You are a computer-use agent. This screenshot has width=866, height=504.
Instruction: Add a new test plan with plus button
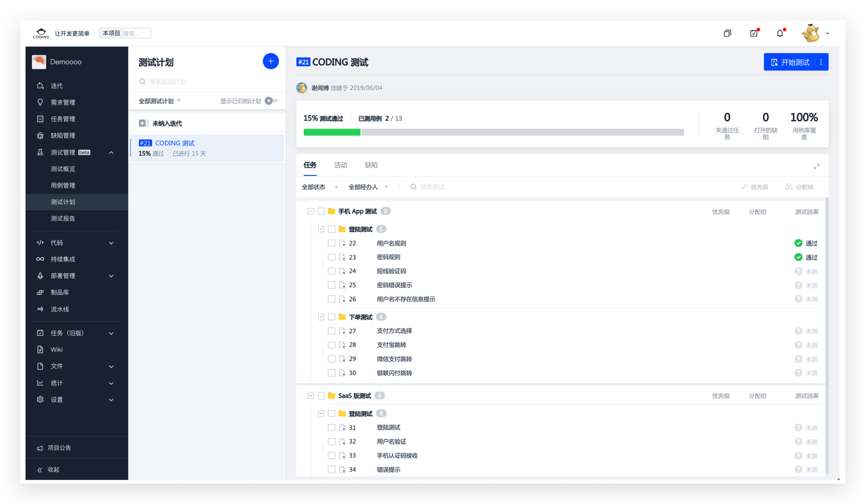tap(271, 61)
